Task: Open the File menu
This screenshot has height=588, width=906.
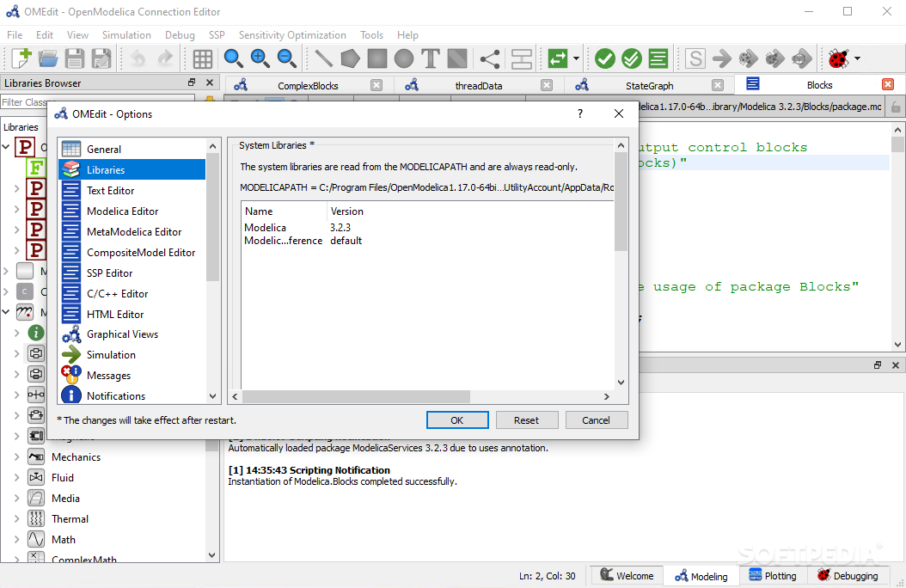Action: (15, 34)
